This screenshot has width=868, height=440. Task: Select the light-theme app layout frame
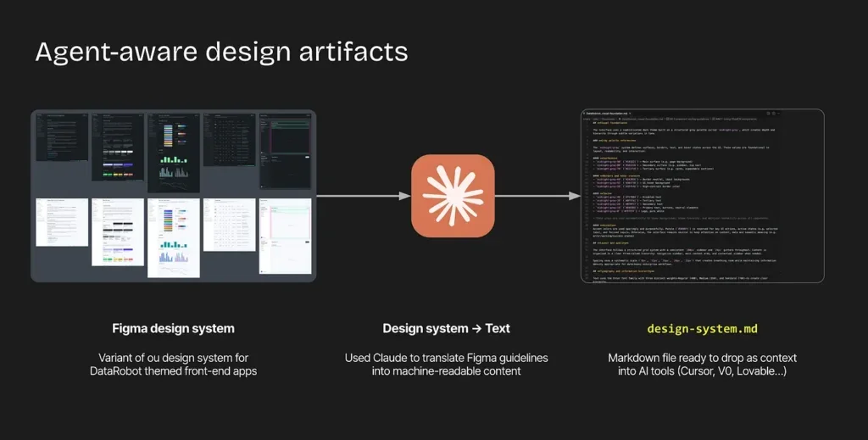pos(286,234)
